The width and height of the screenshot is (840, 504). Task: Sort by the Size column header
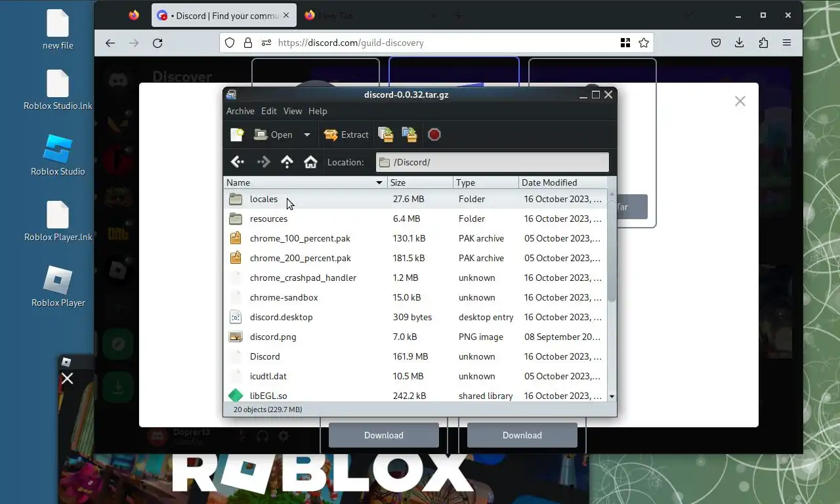coord(420,182)
